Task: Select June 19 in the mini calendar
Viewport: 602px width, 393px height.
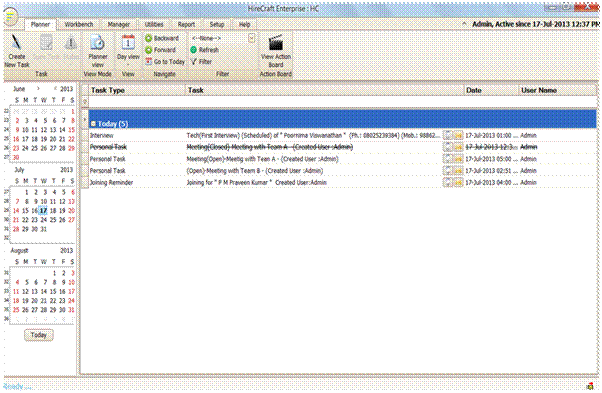Action: (x=44, y=139)
